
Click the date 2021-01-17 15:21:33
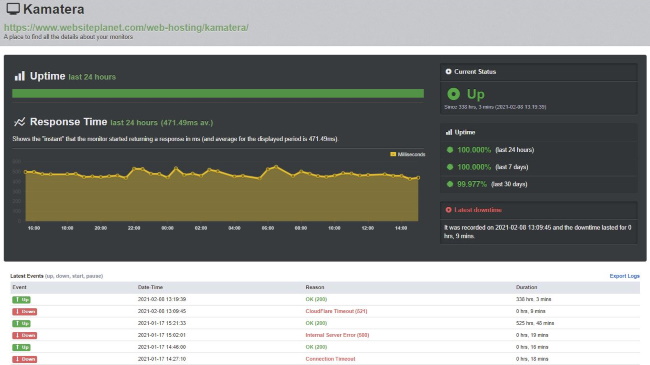tap(162, 323)
